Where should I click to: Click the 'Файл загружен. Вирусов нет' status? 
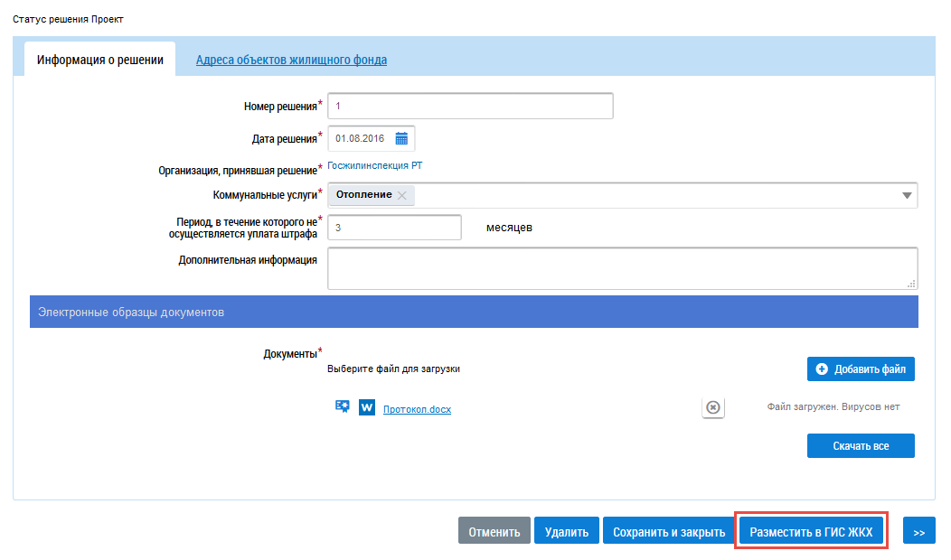point(833,406)
